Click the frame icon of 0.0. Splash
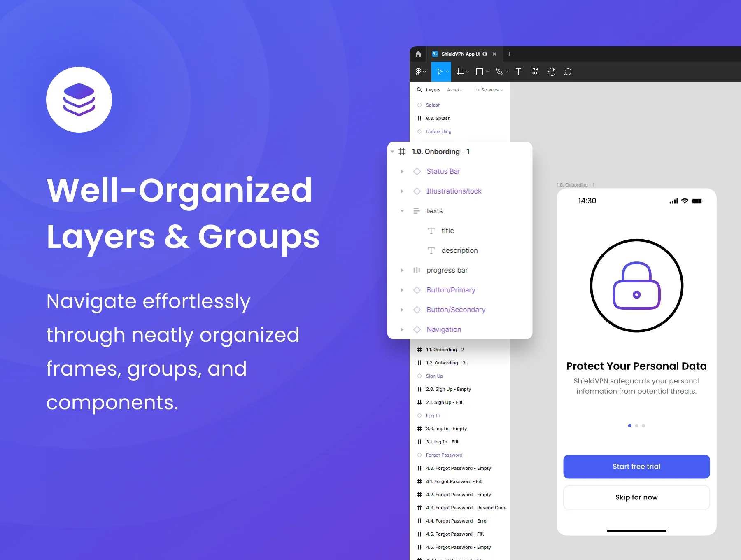The image size is (741, 560). pyautogui.click(x=419, y=118)
